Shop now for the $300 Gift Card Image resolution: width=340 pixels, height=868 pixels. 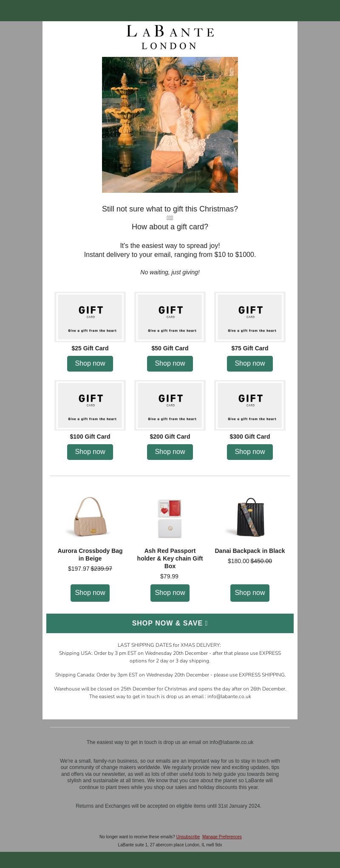pyautogui.click(x=250, y=452)
